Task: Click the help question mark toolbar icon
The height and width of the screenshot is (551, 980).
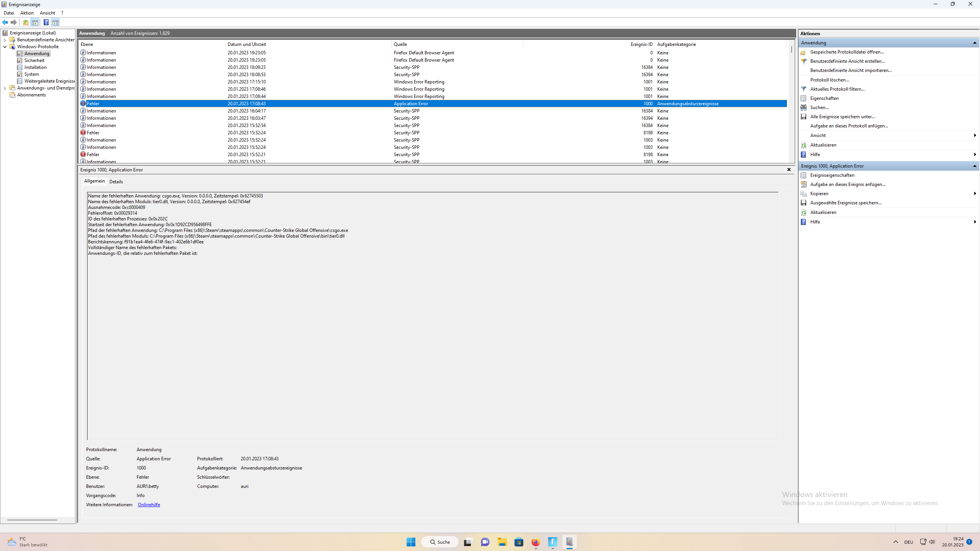Action: (46, 22)
